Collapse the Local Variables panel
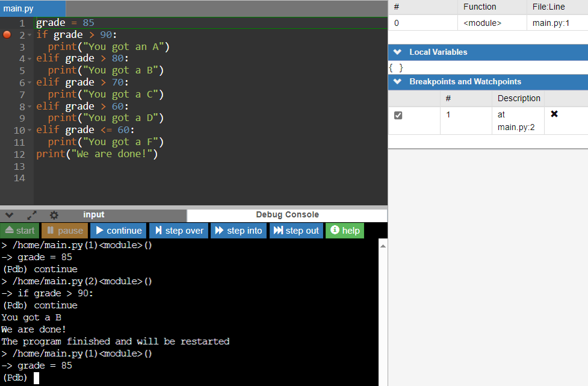 pos(397,52)
